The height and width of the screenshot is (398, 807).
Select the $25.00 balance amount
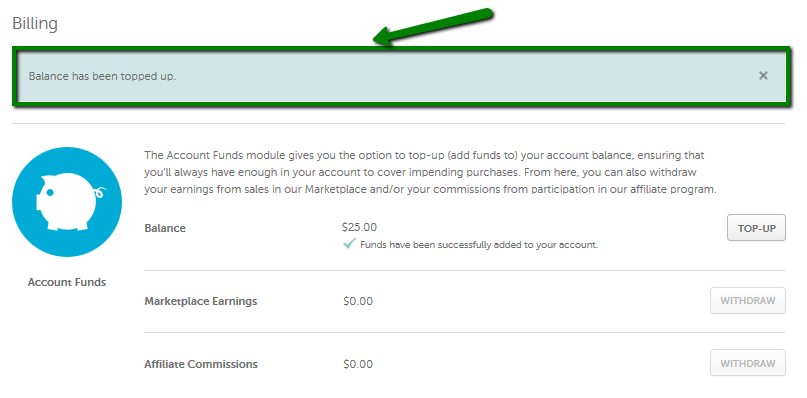coord(359,227)
